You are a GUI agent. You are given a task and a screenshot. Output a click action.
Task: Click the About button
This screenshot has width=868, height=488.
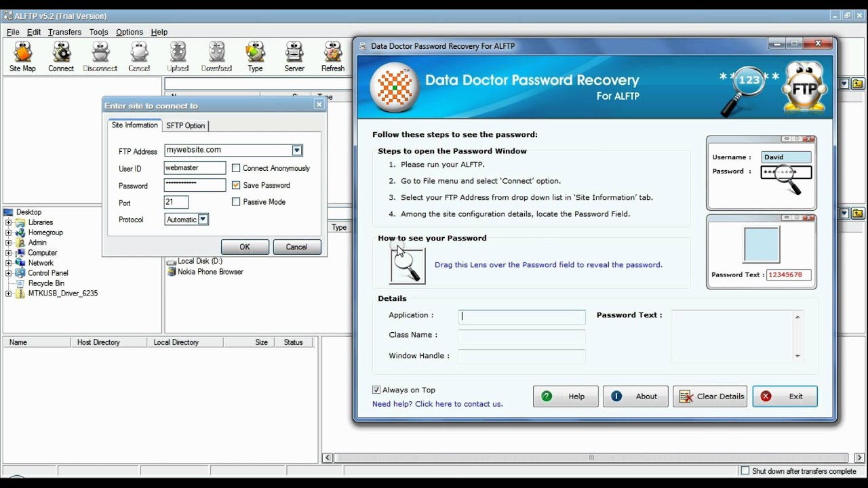pos(635,396)
